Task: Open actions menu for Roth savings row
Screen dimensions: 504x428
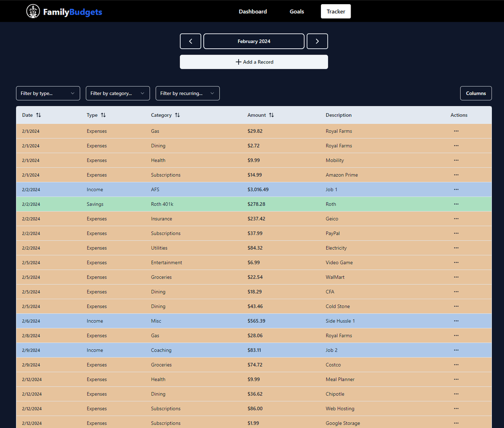Action: tap(456, 204)
